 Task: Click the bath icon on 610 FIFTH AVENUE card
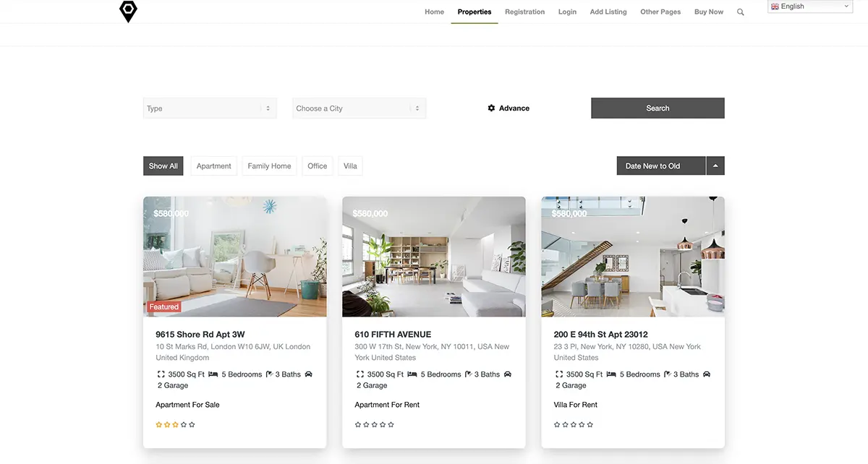pos(468,374)
